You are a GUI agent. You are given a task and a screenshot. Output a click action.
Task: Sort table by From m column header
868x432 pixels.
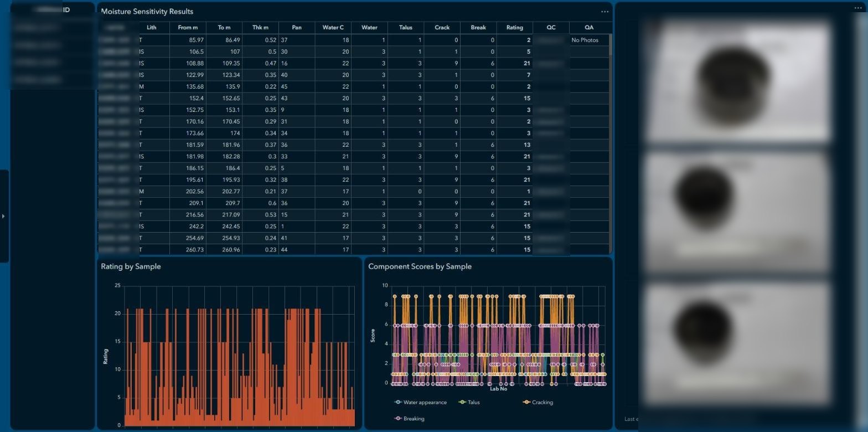[x=188, y=28]
